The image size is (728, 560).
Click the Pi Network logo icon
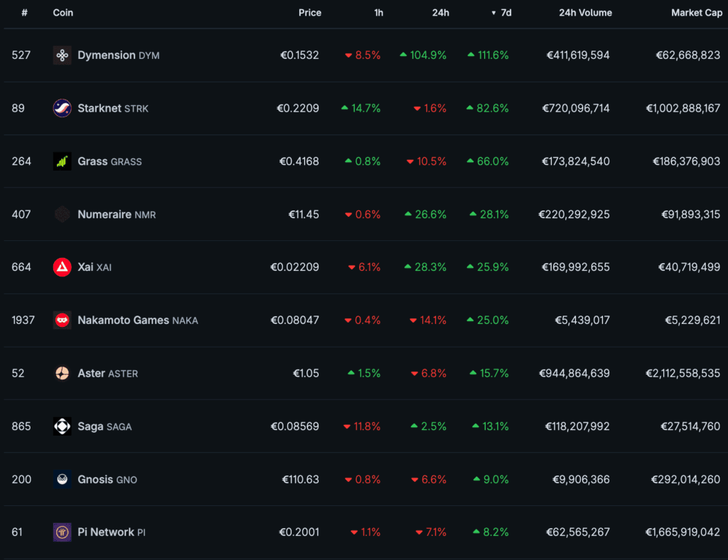[62, 532]
